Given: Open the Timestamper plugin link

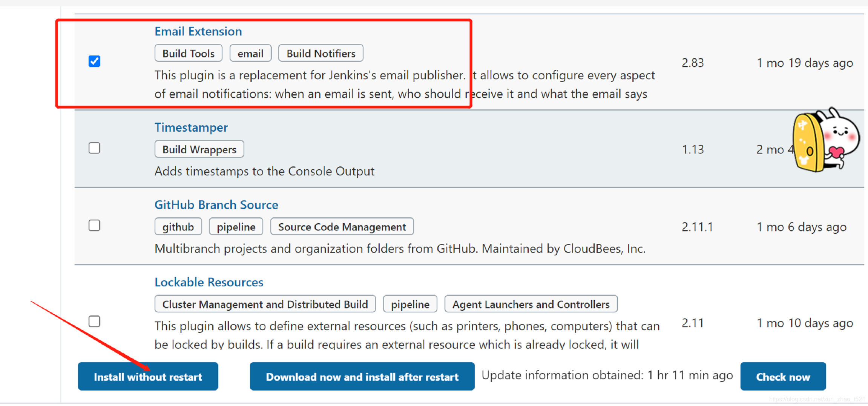Looking at the screenshot, I should click(191, 128).
